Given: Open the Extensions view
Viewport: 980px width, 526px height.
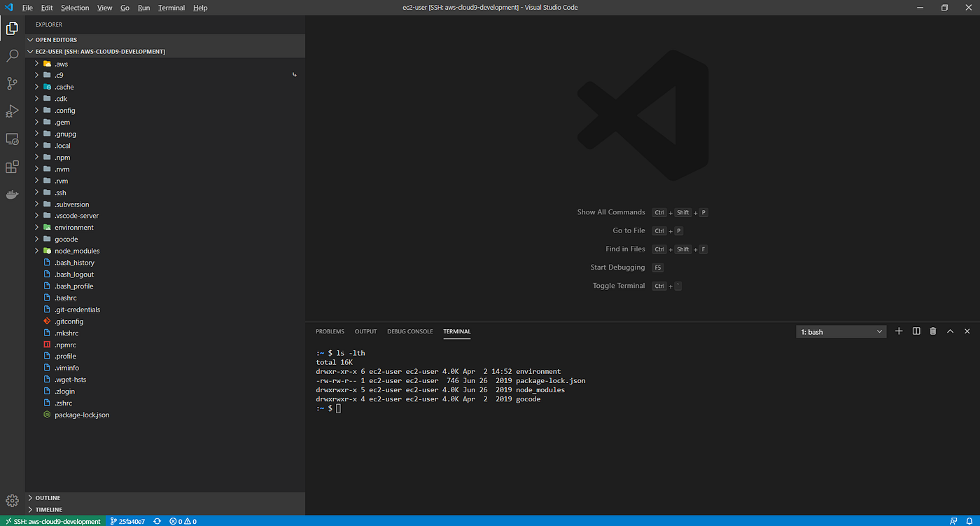Looking at the screenshot, I should tap(12, 167).
